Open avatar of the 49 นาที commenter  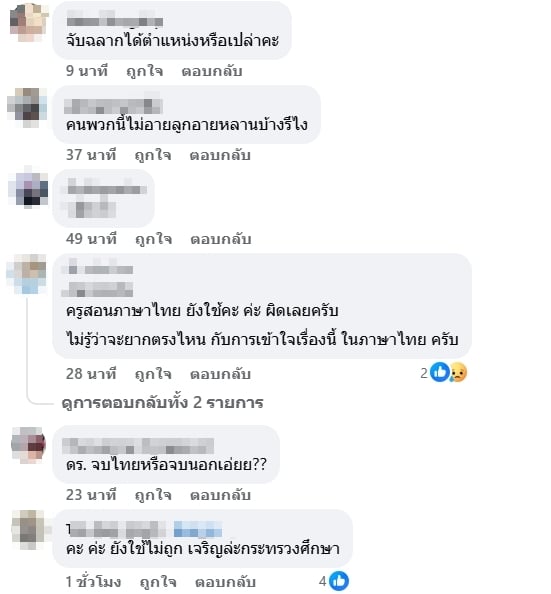(x=28, y=189)
